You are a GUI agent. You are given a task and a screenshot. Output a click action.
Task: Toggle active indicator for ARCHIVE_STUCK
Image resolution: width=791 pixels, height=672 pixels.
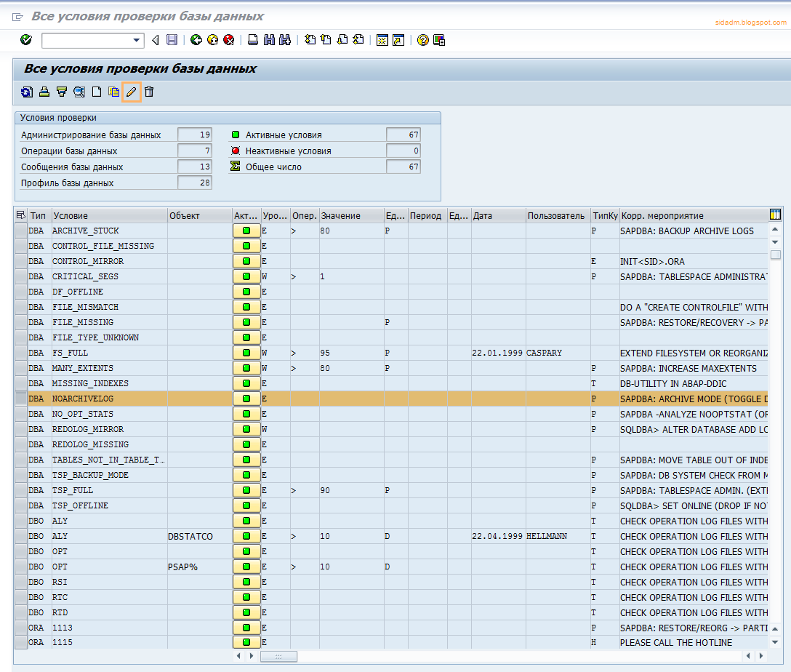click(246, 230)
